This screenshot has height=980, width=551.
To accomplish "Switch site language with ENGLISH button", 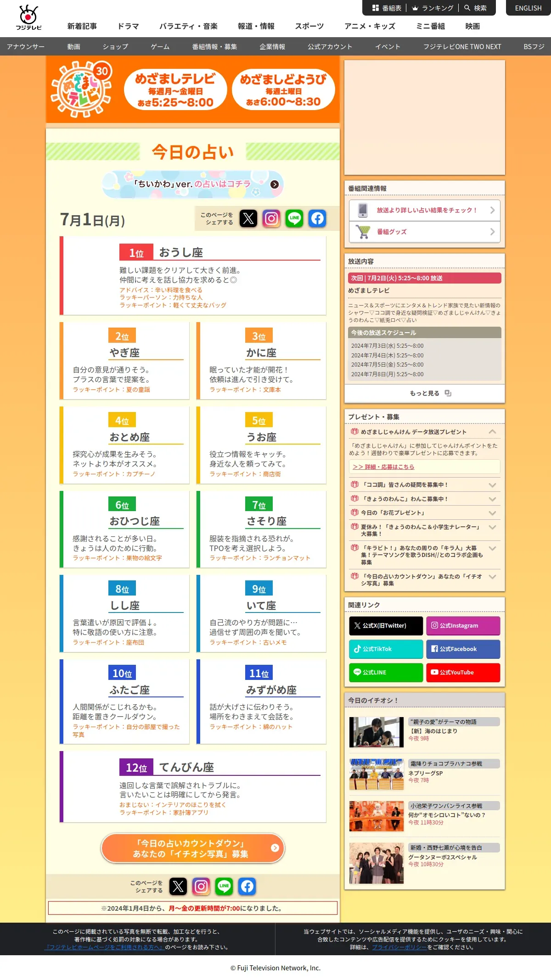I will tap(529, 8).
